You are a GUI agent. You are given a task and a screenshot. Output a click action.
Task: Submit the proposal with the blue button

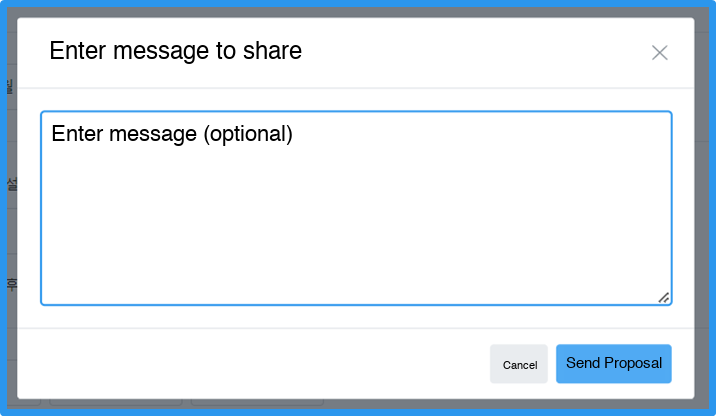tap(613, 364)
